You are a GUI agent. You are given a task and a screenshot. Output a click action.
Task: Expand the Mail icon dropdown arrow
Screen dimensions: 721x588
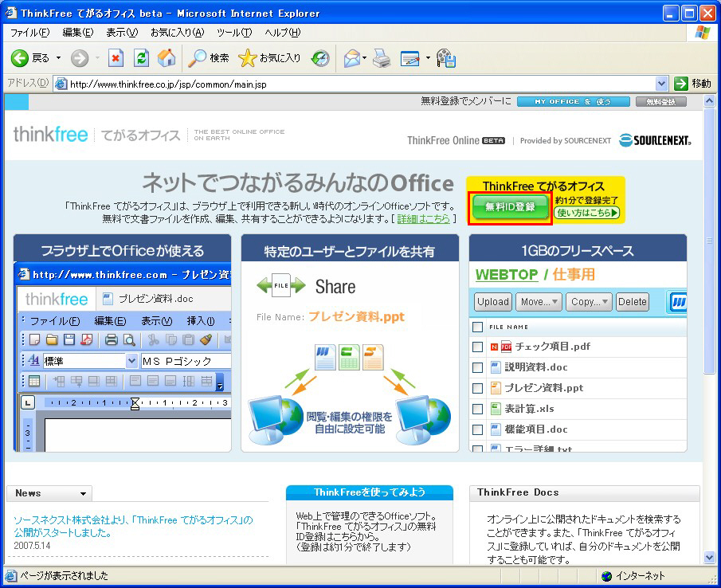point(365,58)
